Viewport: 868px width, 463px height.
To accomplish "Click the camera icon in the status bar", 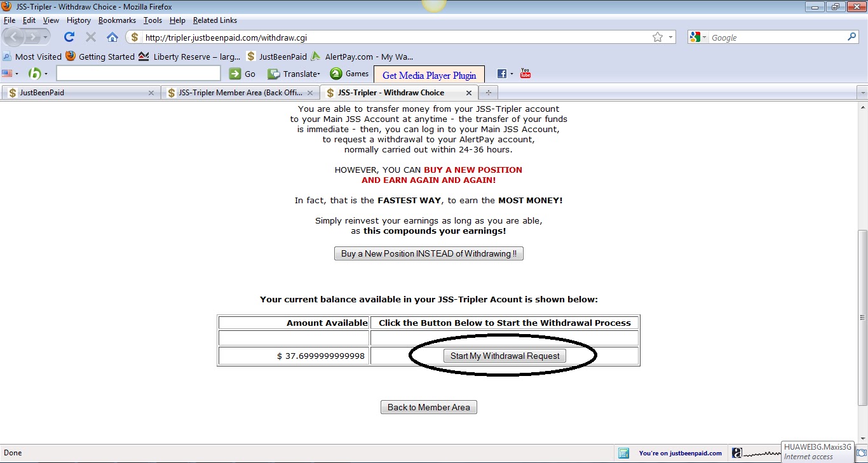I will pyautogui.click(x=862, y=453).
